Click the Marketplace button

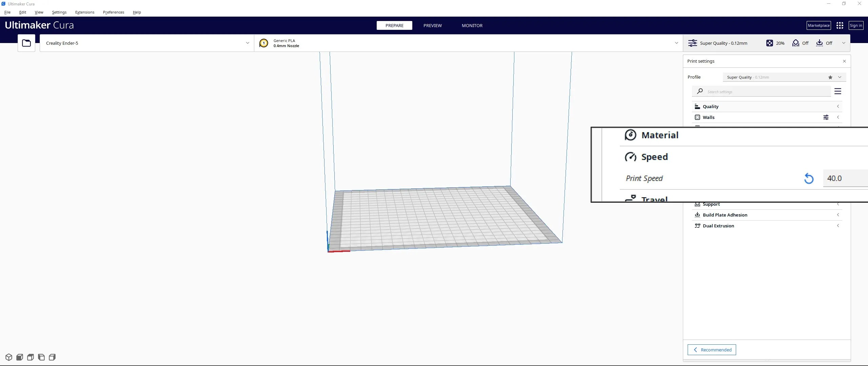tap(818, 25)
